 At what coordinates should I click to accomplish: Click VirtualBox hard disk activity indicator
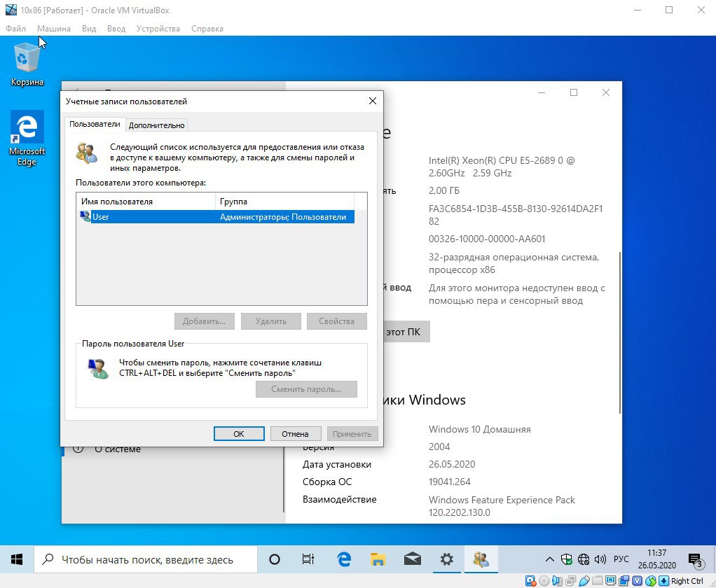(530, 581)
